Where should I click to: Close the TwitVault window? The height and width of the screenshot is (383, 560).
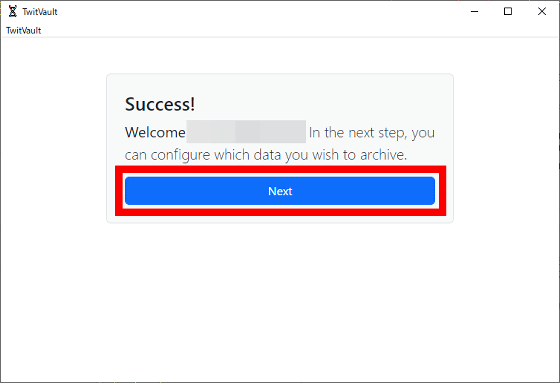pyautogui.click(x=542, y=11)
